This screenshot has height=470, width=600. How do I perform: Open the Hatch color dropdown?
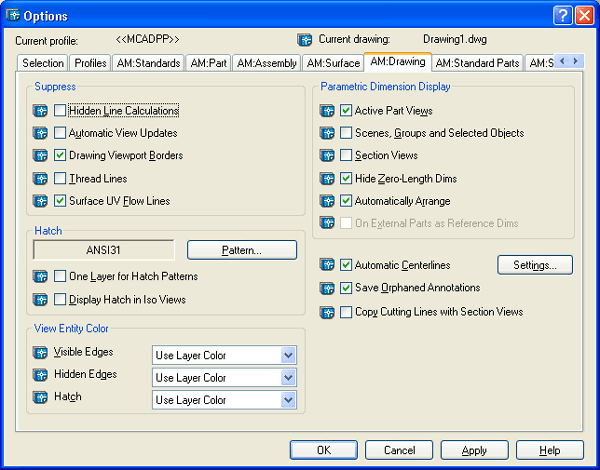(288, 399)
